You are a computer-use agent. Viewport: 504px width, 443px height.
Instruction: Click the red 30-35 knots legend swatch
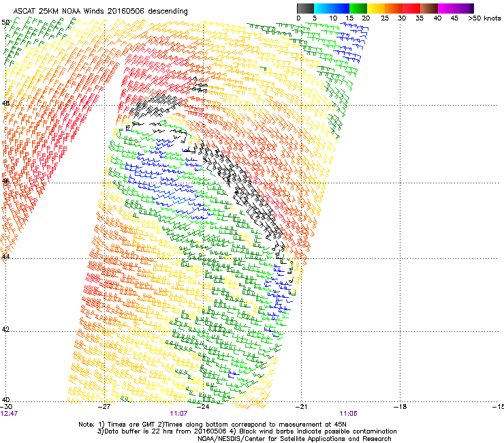[x=411, y=8]
